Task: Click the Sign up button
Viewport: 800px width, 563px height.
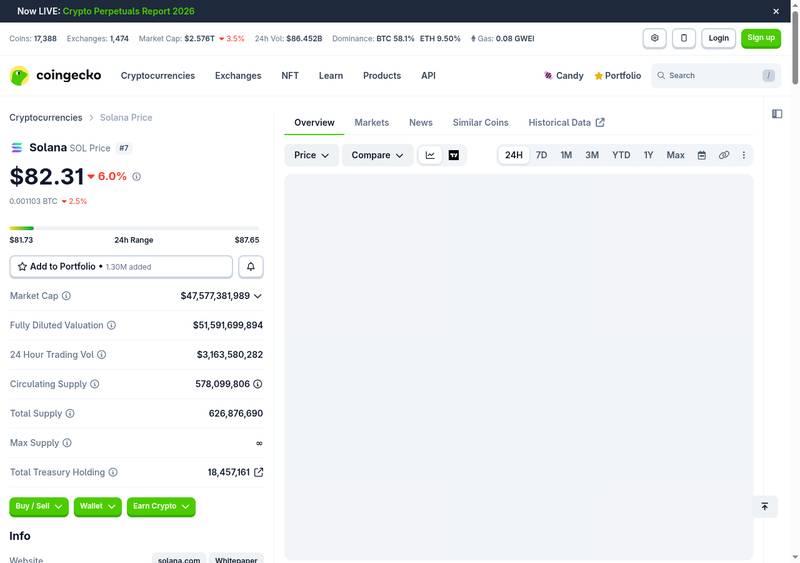Action: [x=761, y=38]
